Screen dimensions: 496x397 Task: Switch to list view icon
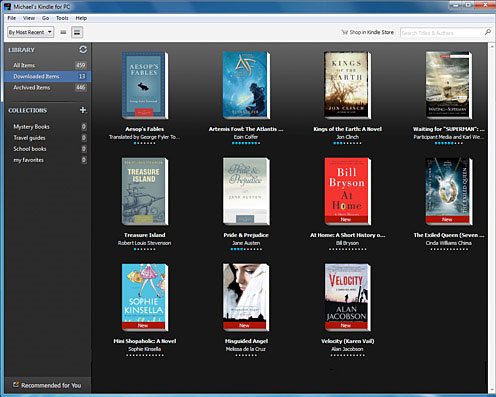tap(63, 32)
